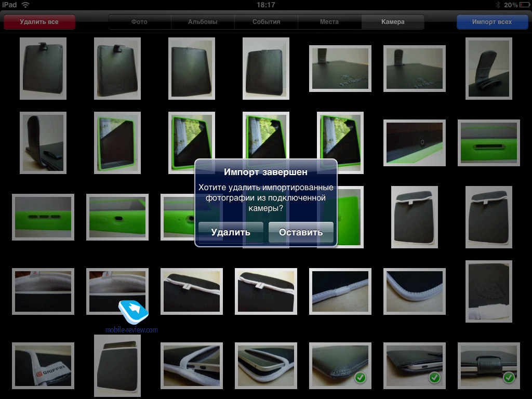532x399 pixels.
Task: Tap the red Удалить все button
Action: (39, 22)
